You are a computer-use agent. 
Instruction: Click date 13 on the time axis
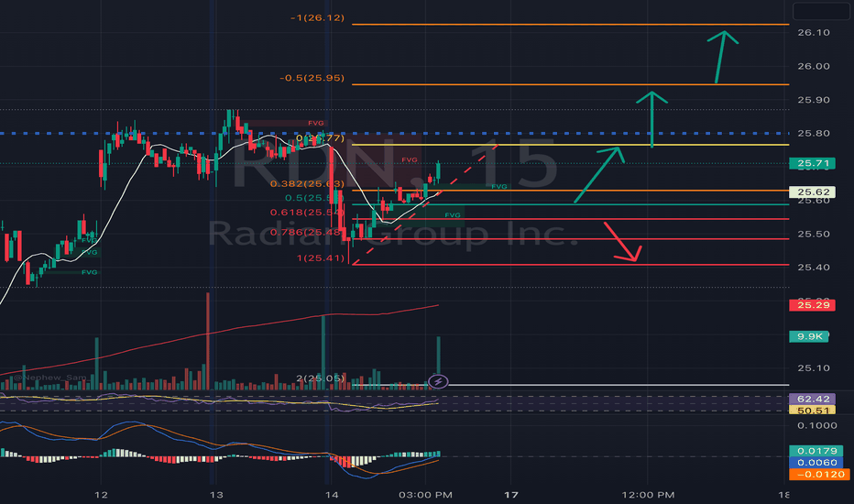216,495
